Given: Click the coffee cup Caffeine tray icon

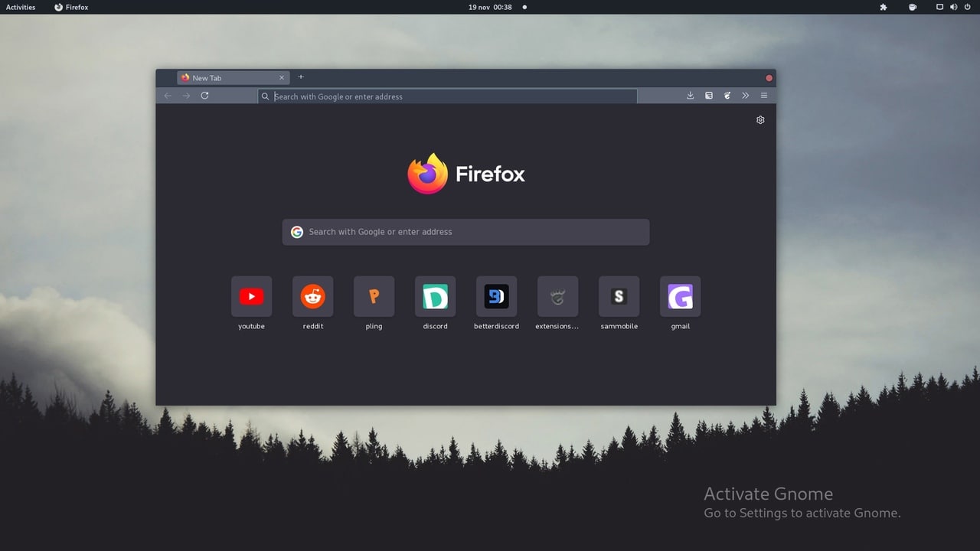Looking at the screenshot, I should coord(913,7).
